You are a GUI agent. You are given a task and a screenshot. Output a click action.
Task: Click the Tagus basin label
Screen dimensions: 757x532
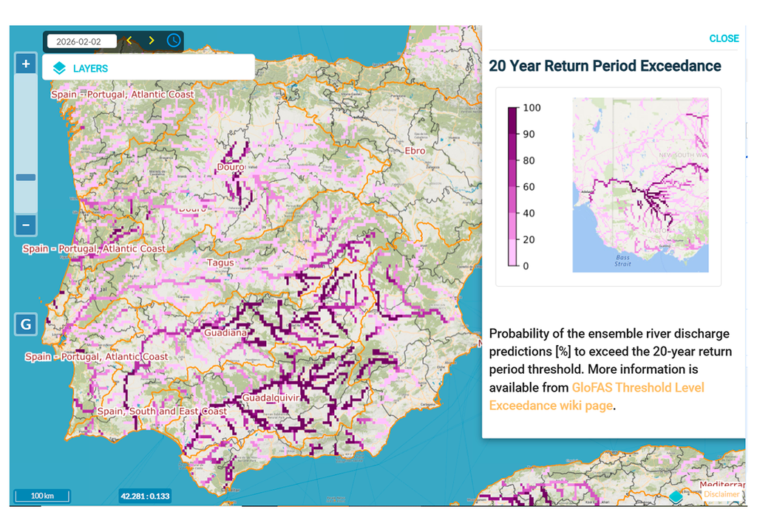click(x=220, y=262)
